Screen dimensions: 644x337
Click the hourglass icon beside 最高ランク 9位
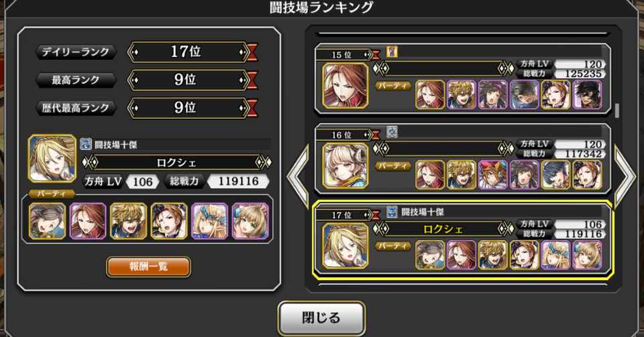click(252, 80)
